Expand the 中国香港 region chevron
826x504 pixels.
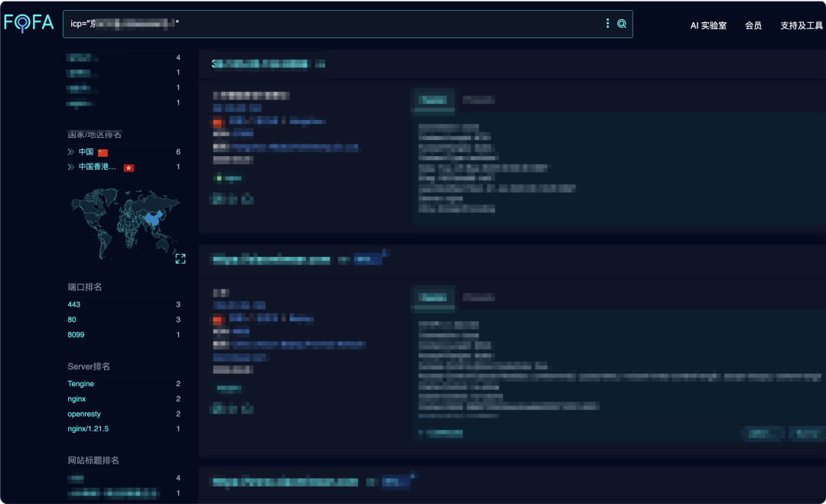pyautogui.click(x=70, y=167)
